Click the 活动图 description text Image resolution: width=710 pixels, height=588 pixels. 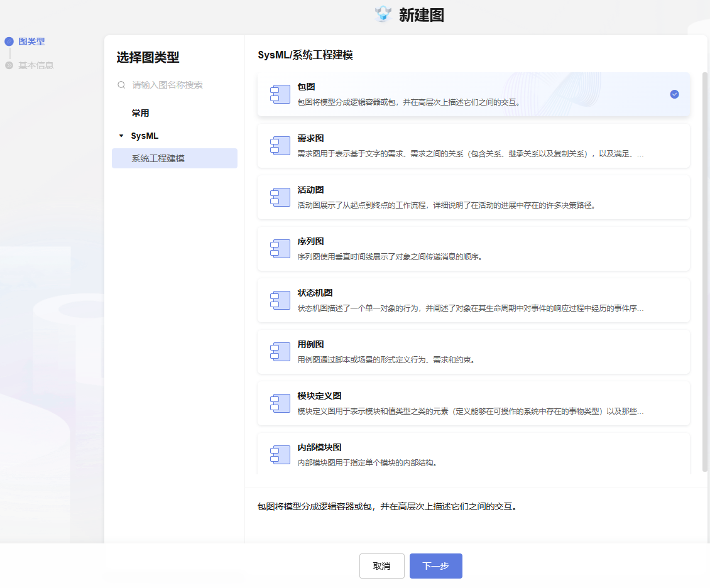coord(447,205)
